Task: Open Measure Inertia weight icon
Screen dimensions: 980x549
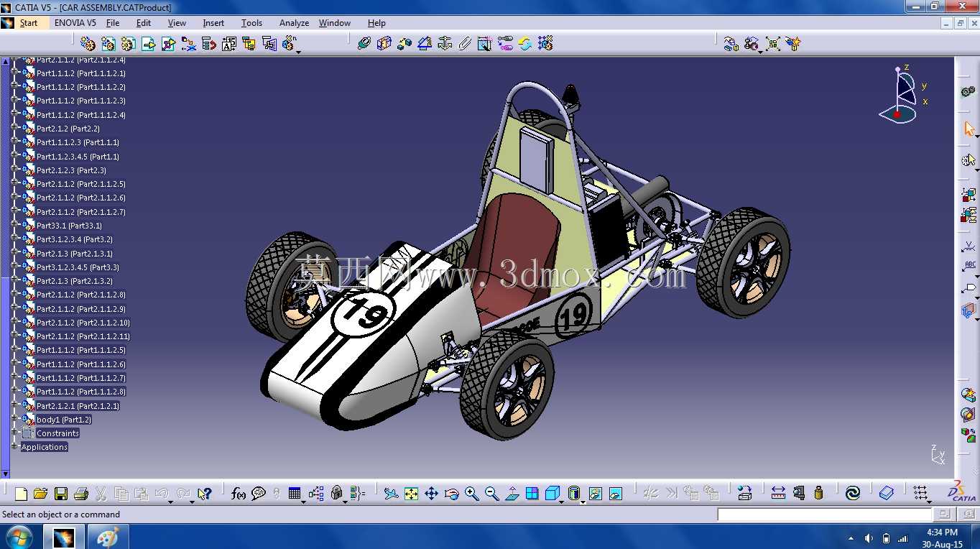Action: 818,494
